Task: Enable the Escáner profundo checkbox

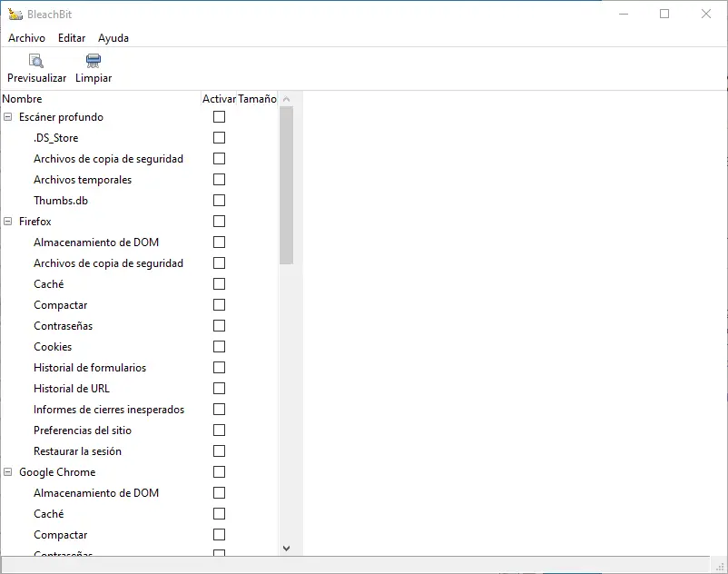Action: click(219, 117)
